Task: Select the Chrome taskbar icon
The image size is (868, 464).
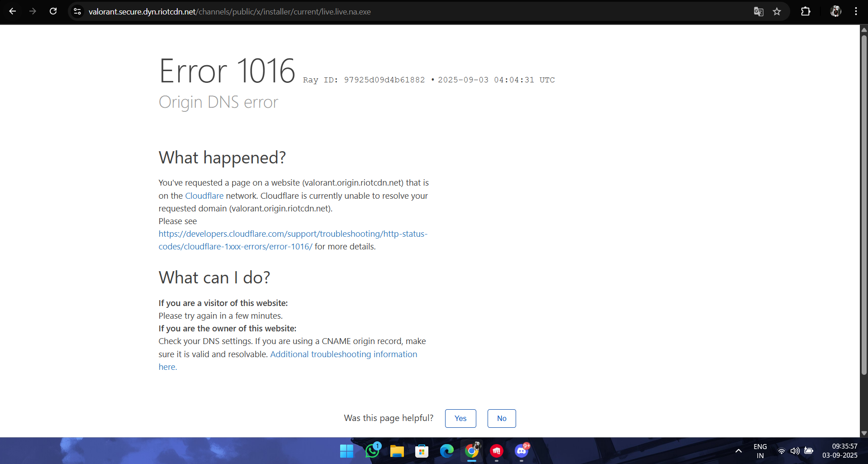Action: tap(471, 451)
